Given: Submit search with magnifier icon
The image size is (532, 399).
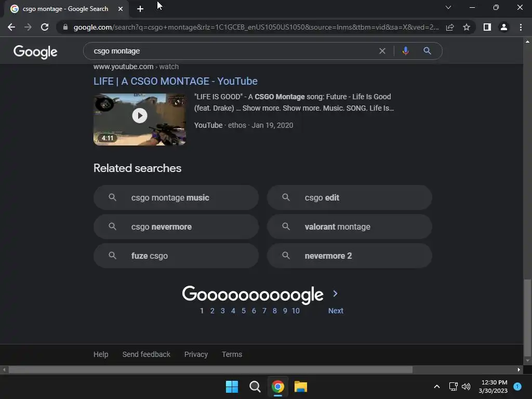Looking at the screenshot, I should [427, 51].
